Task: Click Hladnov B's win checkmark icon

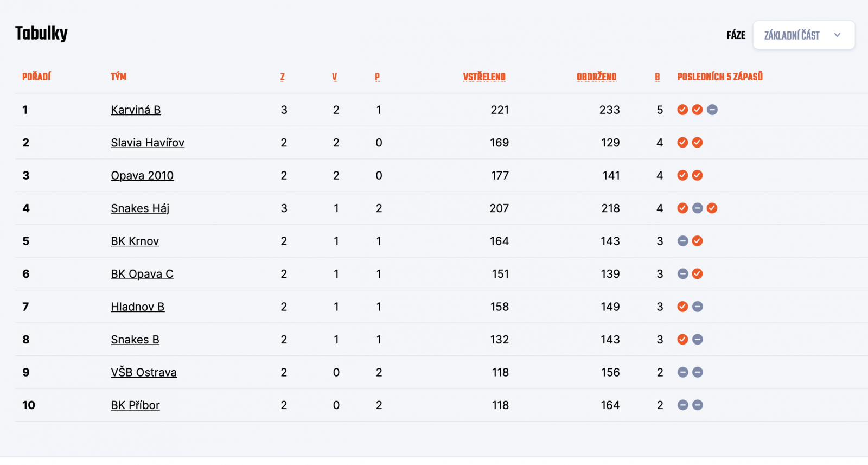Action: (x=682, y=307)
